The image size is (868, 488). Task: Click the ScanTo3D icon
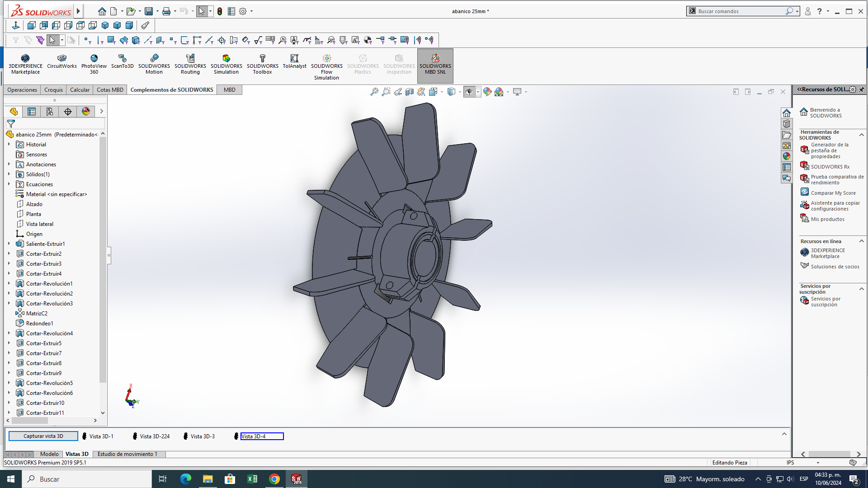(x=122, y=61)
